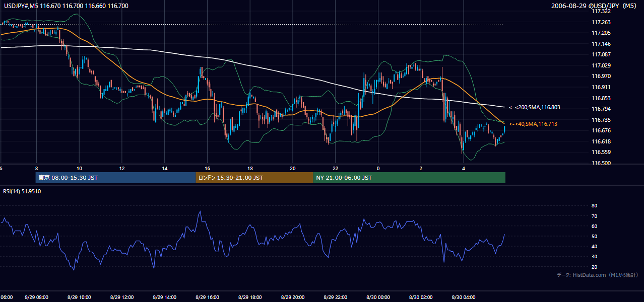The height and width of the screenshot is (302, 644).
Task: Click price axis value 116.500
Action: [x=601, y=163]
